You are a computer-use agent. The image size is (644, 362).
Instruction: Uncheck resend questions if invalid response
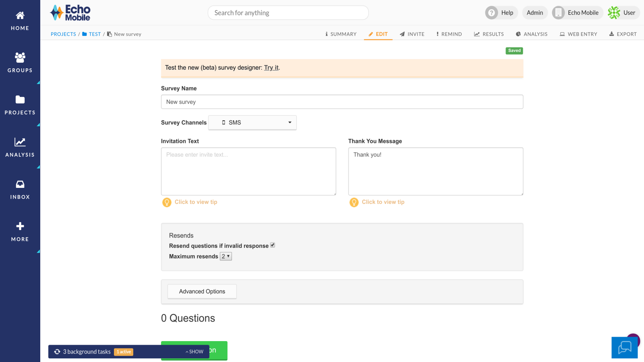coord(272,245)
